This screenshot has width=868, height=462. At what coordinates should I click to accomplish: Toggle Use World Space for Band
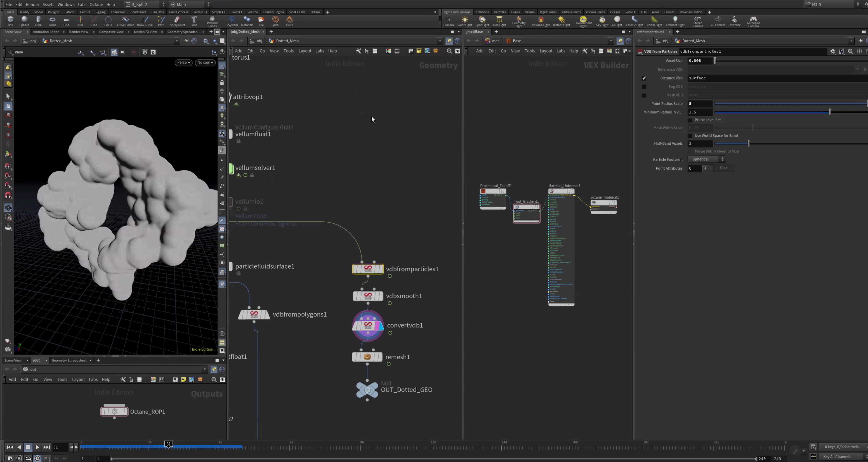coord(690,136)
